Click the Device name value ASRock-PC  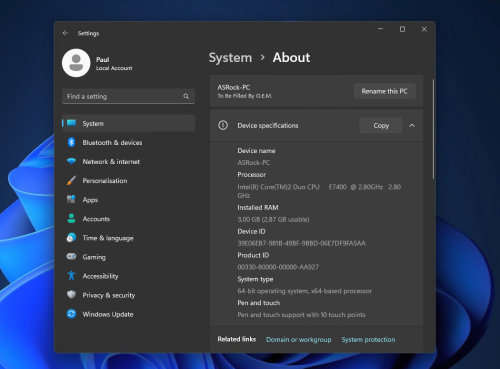tap(254, 163)
